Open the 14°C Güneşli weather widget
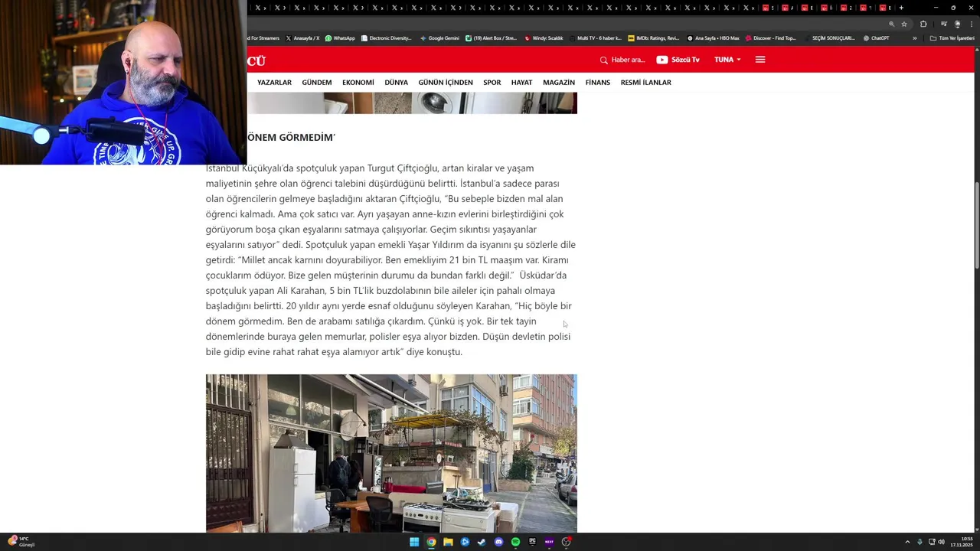980x551 pixels. point(21,542)
